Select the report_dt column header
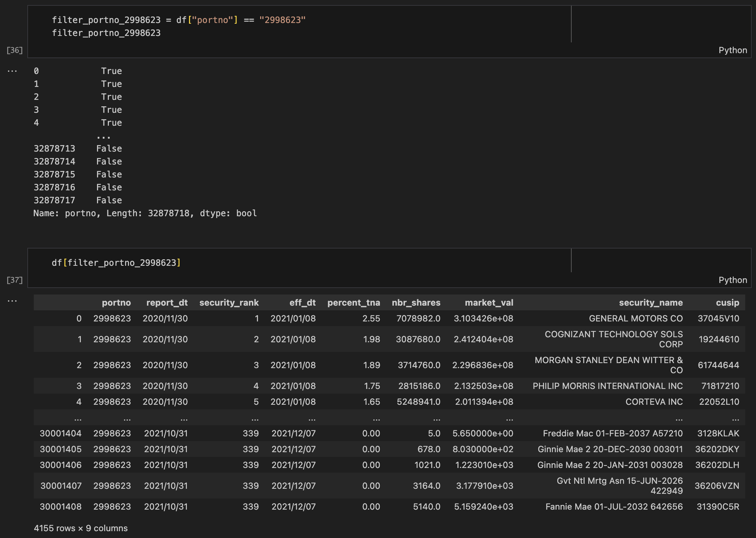The image size is (756, 538). point(167,303)
